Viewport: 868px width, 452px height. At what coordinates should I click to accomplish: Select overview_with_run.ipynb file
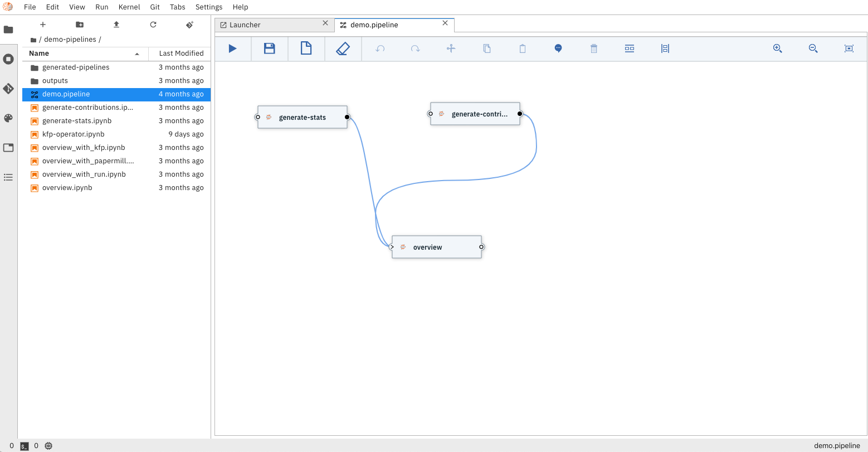tap(116, 174)
